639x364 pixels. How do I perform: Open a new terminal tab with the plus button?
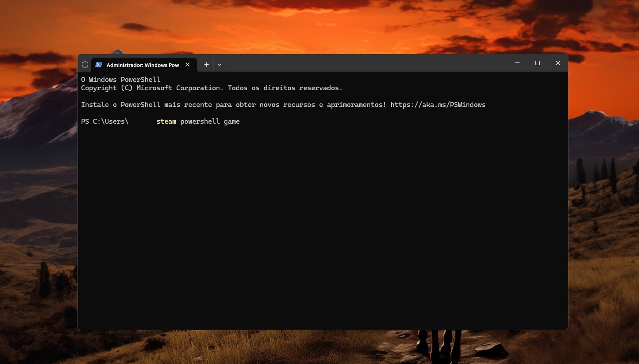[206, 64]
